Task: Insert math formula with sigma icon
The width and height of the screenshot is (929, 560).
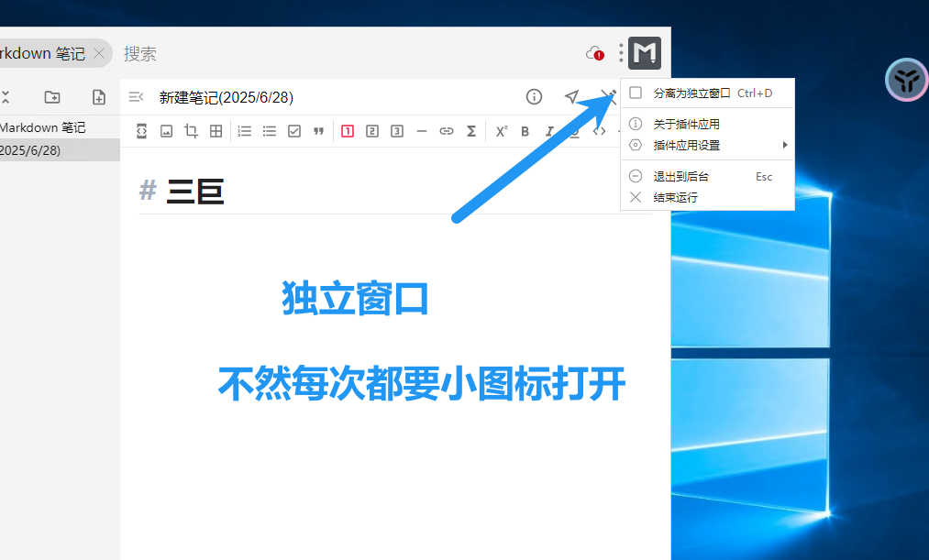Action: click(x=471, y=131)
